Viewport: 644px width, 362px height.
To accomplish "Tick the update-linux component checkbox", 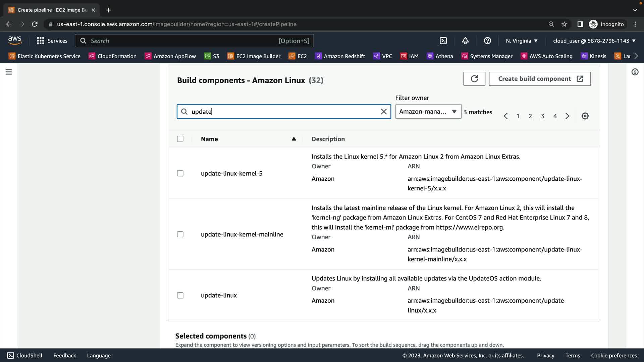I will (180, 295).
